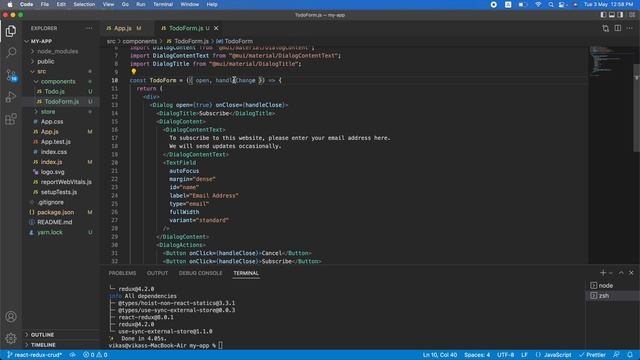
Task: Open the Search view in activity bar
Action: [11, 52]
